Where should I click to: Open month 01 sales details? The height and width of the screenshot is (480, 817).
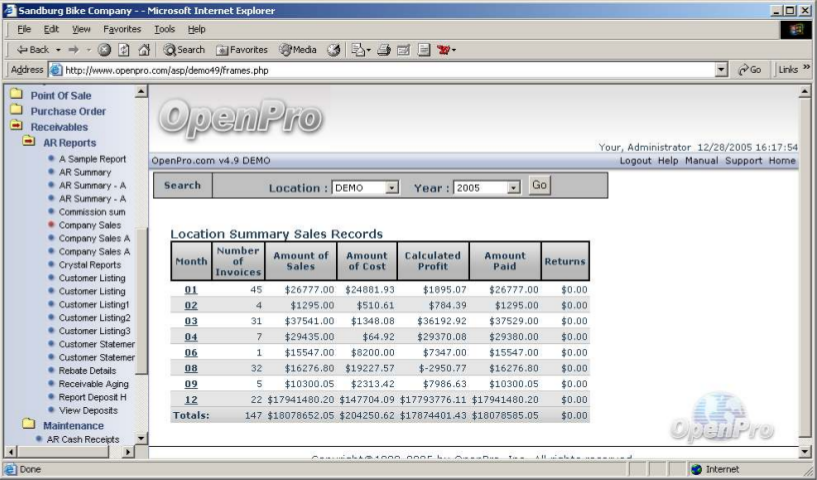pos(191,290)
